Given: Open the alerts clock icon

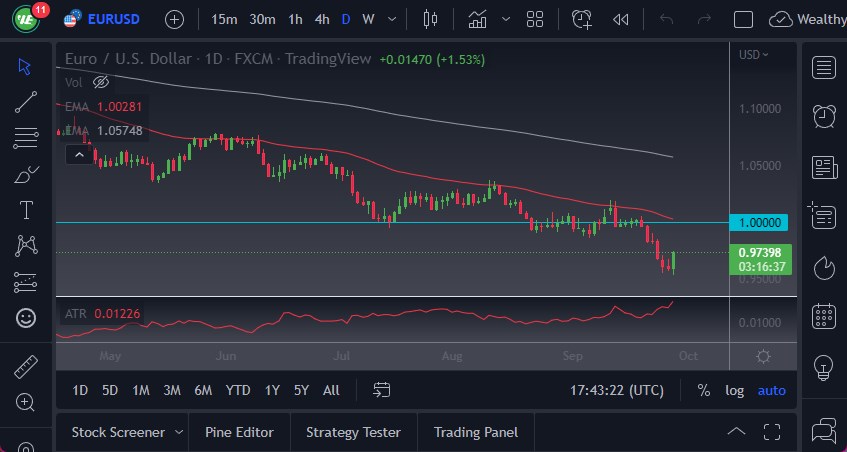Looking at the screenshot, I should tap(824, 116).
